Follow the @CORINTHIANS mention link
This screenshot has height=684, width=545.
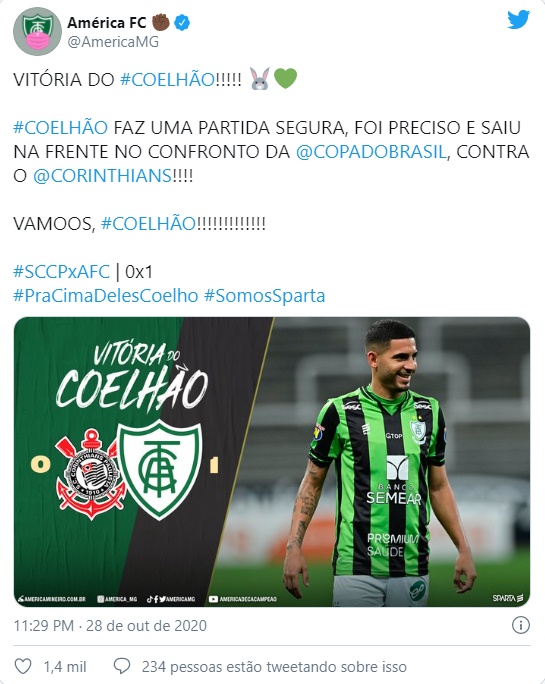click(x=103, y=176)
